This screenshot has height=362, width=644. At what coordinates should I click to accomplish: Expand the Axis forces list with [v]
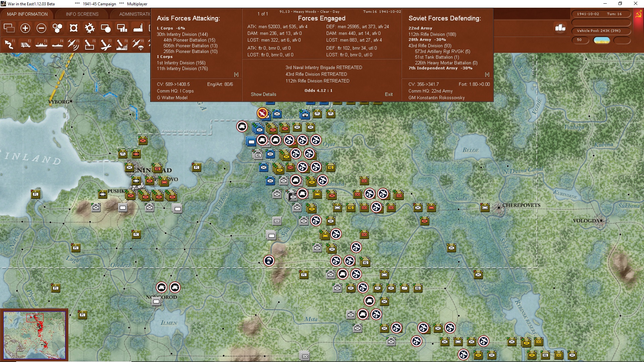pos(236,74)
